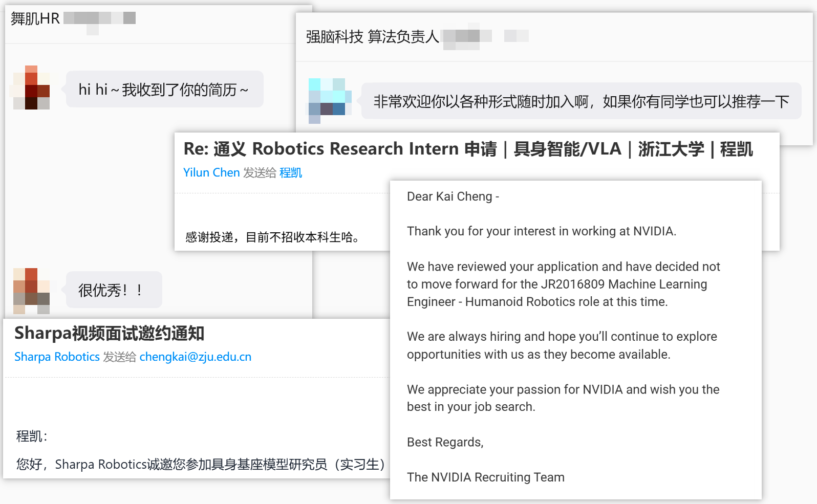Click the avatar next to '很优秀！！' message
The height and width of the screenshot is (504, 817).
[31, 291]
